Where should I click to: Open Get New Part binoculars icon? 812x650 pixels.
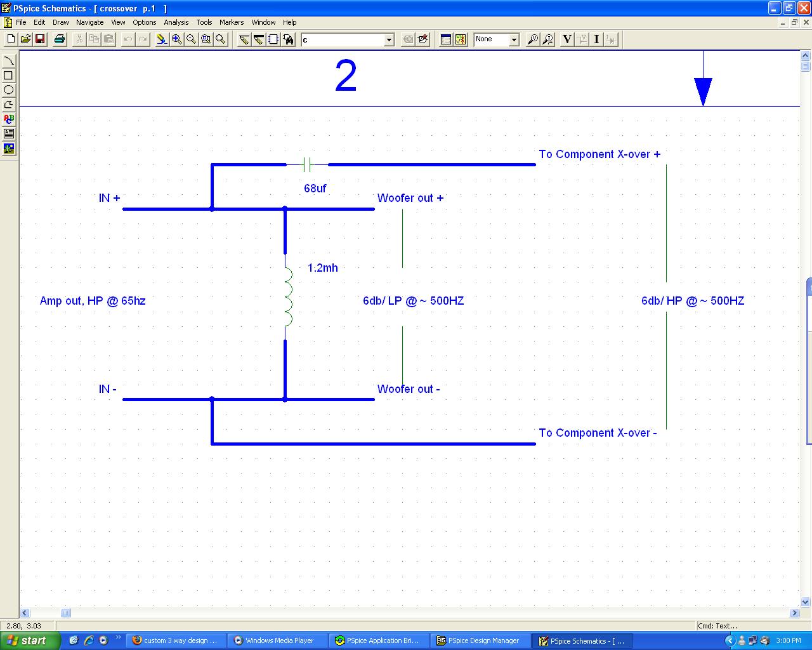pos(289,39)
